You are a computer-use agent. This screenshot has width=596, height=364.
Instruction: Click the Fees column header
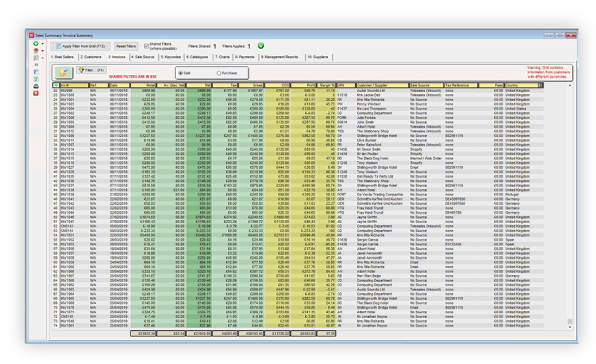click(491, 85)
